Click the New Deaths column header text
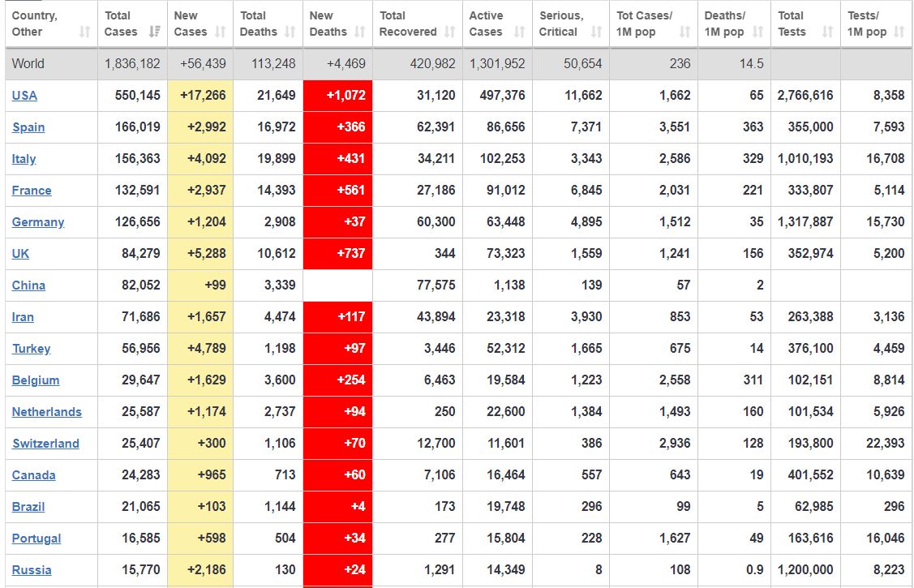This screenshot has height=588, width=914. 328,24
